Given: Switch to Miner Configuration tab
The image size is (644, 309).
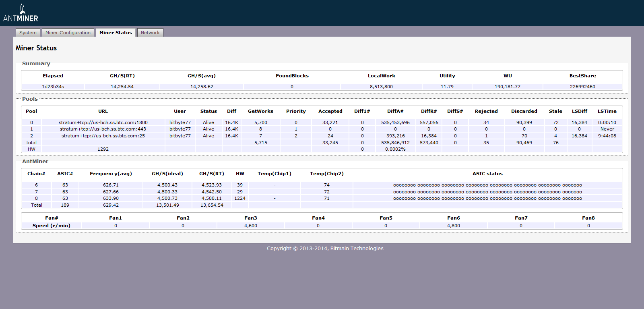Looking at the screenshot, I should pos(68,33).
